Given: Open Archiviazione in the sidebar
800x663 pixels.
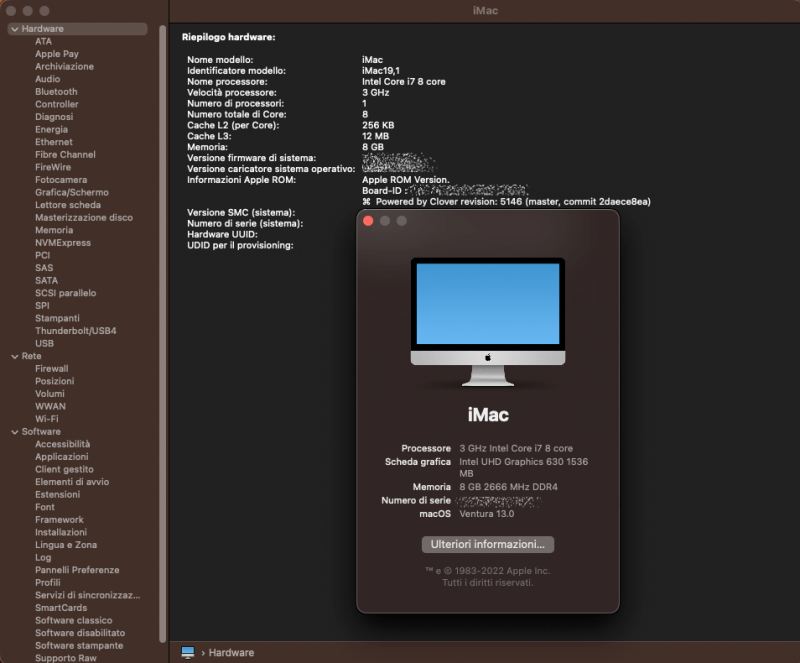Looking at the screenshot, I should 64,66.
